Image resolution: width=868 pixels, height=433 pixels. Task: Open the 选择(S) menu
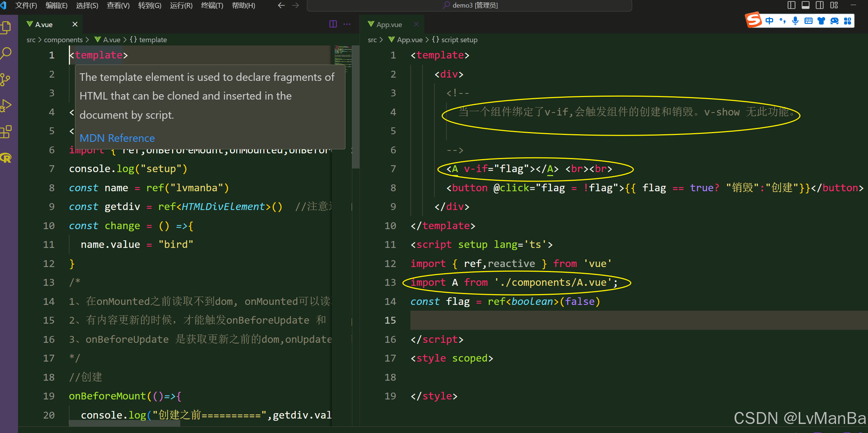click(87, 5)
